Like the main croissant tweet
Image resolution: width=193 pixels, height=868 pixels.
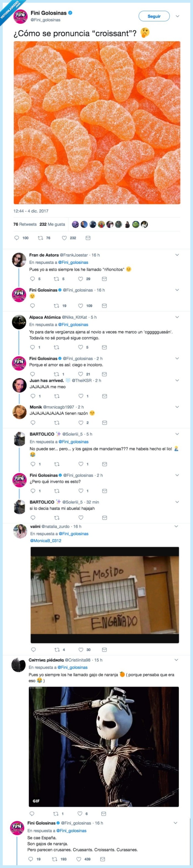(64, 238)
